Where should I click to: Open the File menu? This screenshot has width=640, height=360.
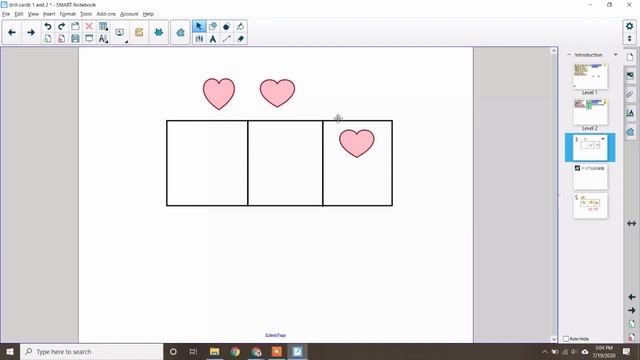point(6,14)
